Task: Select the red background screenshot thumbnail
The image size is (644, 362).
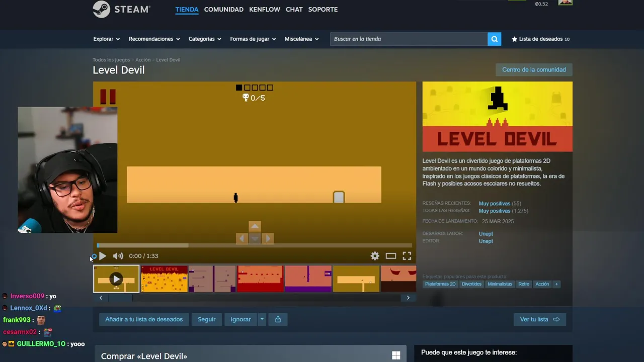Action: (260, 279)
